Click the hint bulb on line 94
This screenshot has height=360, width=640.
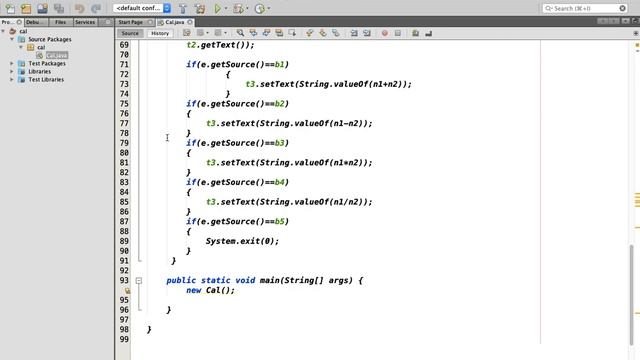(127, 291)
